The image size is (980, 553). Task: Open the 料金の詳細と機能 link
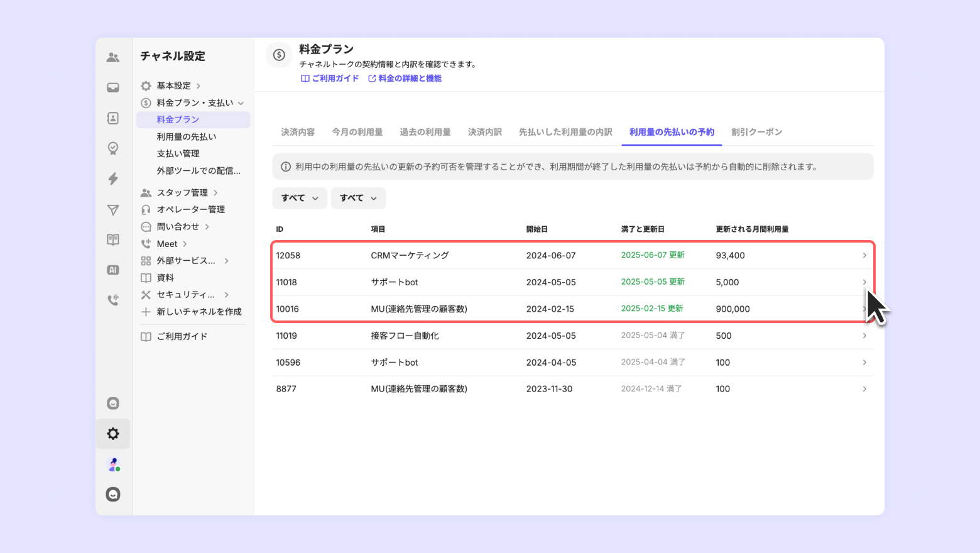pos(405,79)
